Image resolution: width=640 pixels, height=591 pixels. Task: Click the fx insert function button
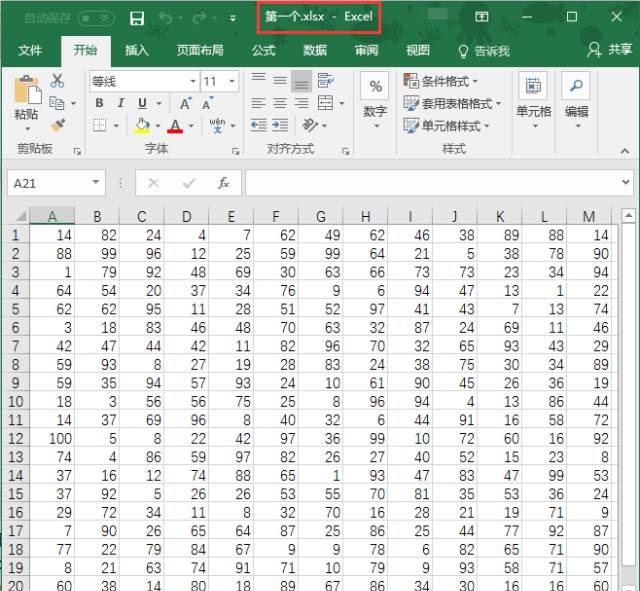[223, 183]
